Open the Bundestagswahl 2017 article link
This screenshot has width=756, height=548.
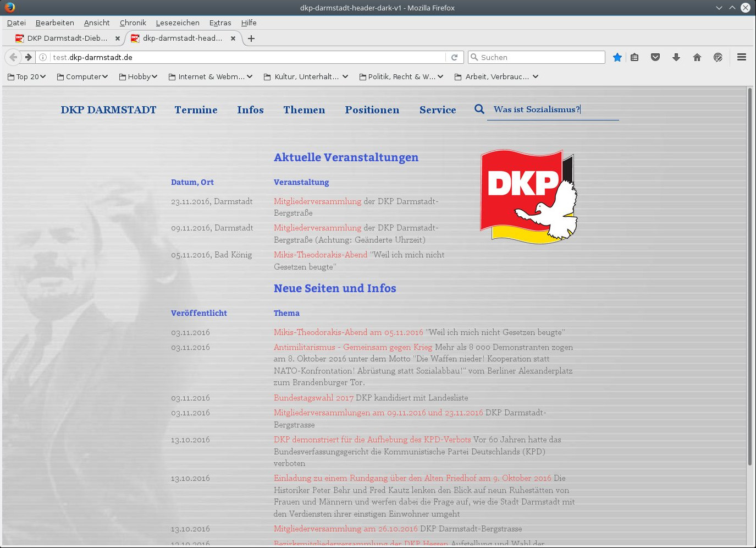pyautogui.click(x=313, y=398)
